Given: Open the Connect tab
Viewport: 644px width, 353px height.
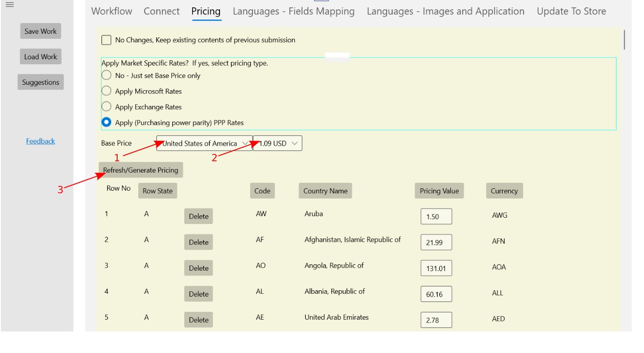Looking at the screenshot, I should tap(161, 11).
